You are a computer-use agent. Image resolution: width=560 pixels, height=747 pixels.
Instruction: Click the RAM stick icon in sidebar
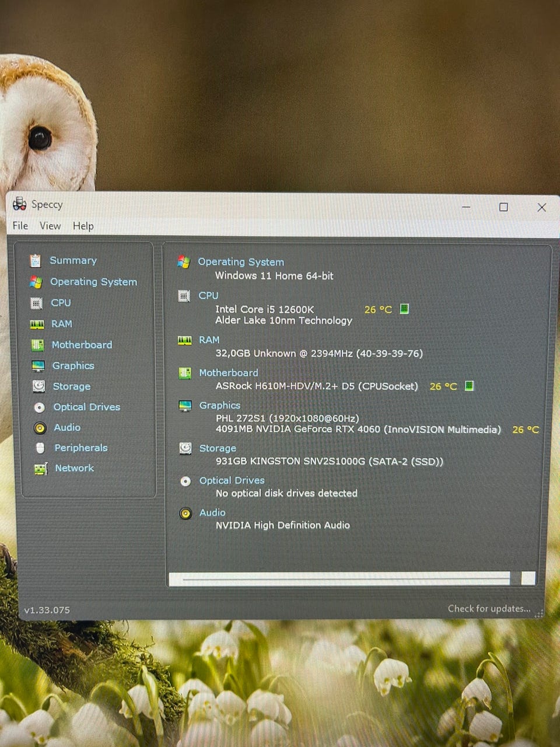click(37, 324)
